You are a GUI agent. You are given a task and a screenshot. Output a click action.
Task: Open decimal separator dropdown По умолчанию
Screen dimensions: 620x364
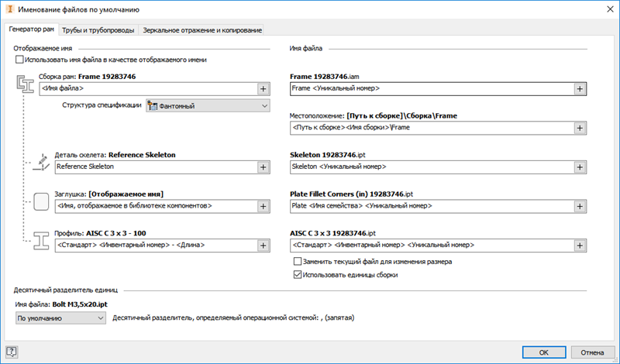point(60,318)
